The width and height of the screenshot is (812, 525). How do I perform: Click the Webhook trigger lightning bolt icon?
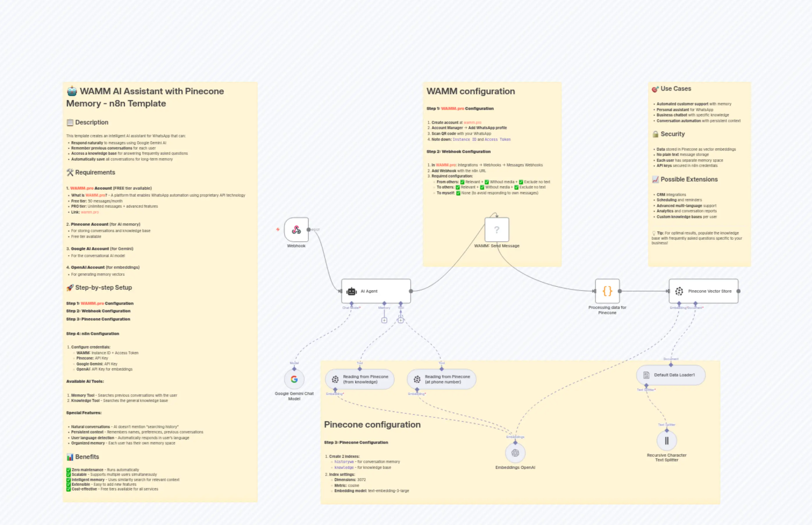[x=278, y=229]
